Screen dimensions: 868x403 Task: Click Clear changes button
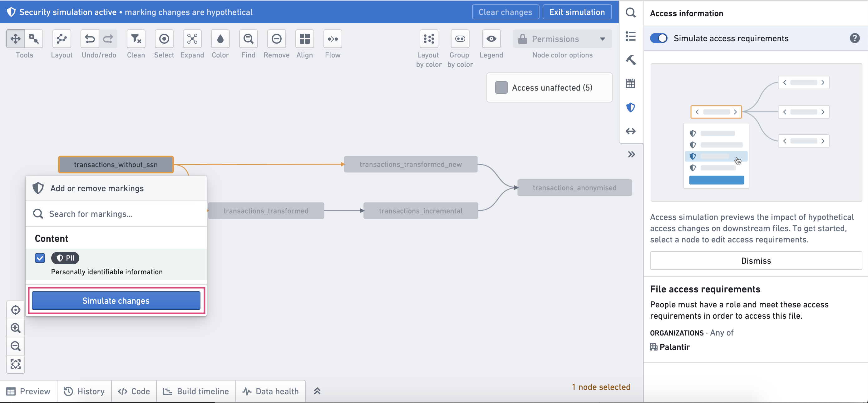pos(505,12)
